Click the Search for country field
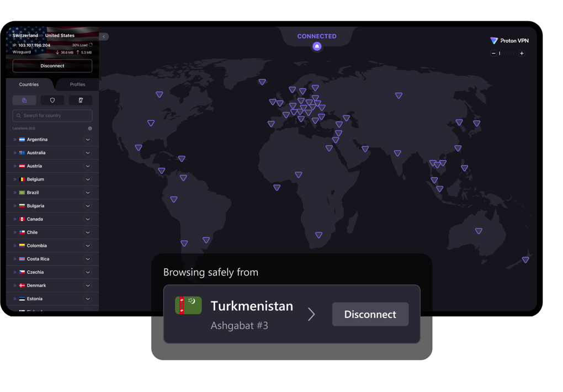The width and height of the screenshot is (563, 392). [52, 115]
